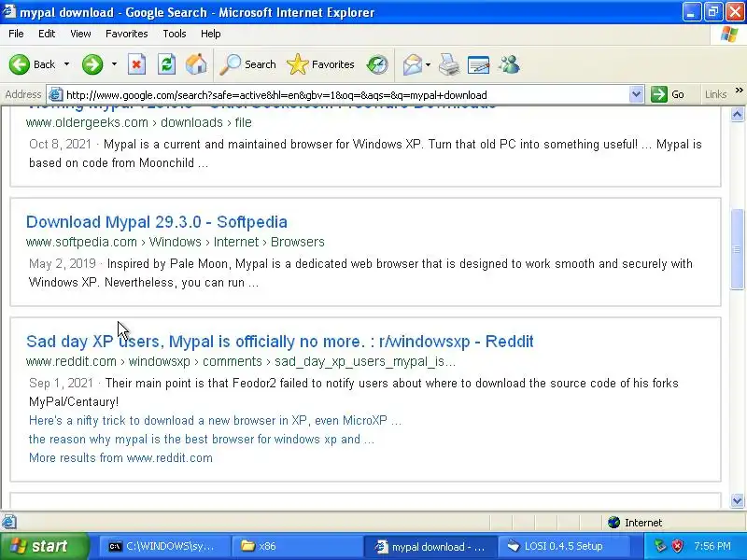Click the red security shield tray icon
747x560 pixels.
pyautogui.click(x=677, y=546)
